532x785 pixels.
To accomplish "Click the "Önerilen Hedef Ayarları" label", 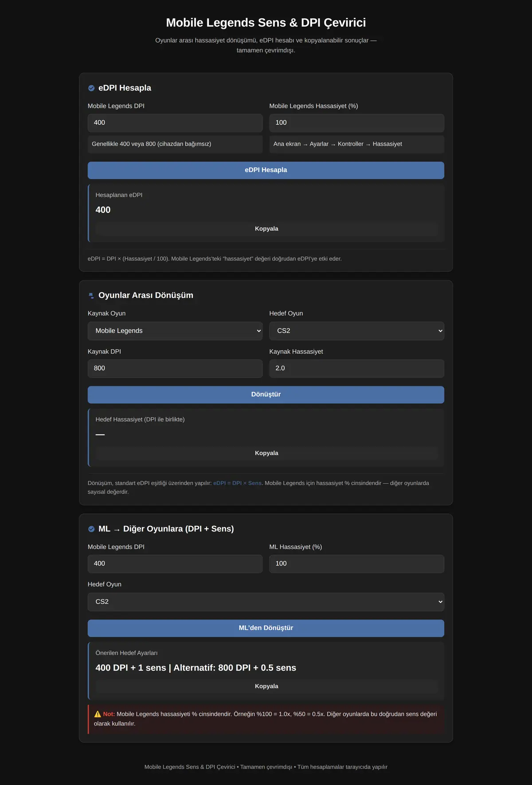I will 127,653.
